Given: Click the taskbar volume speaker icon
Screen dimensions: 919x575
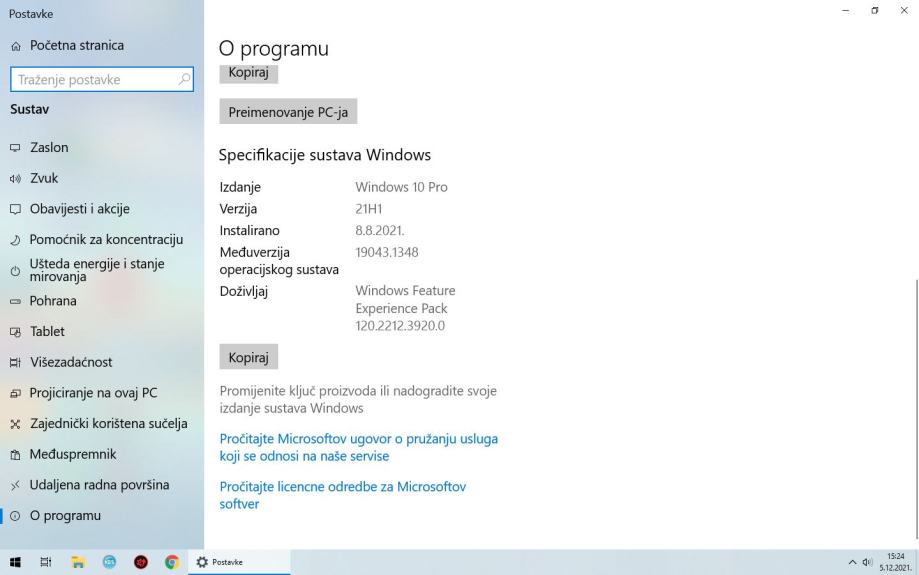Looking at the screenshot, I should tap(867, 562).
